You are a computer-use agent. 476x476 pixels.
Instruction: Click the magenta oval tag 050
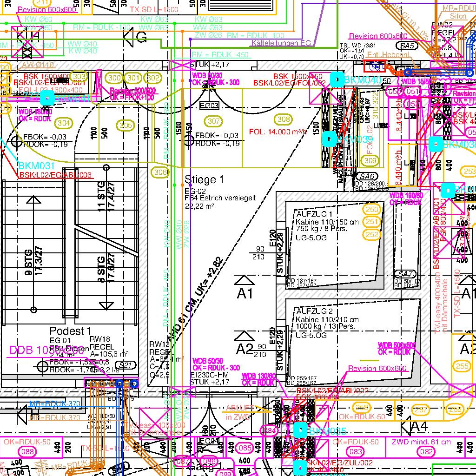point(393,91)
